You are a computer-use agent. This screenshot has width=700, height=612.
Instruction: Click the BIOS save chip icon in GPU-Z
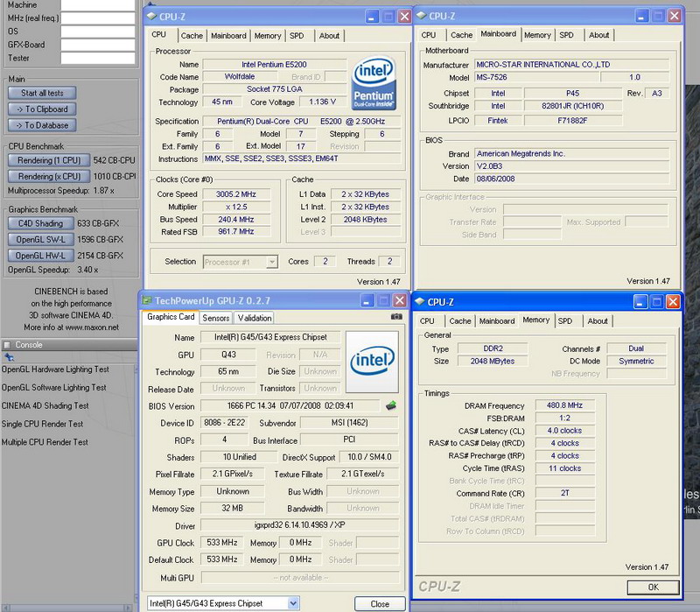click(390, 405)
